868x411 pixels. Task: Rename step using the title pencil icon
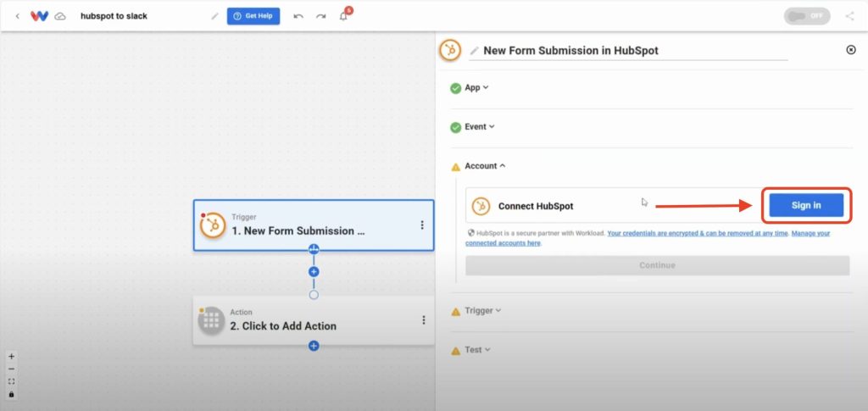tap(474, 51)
